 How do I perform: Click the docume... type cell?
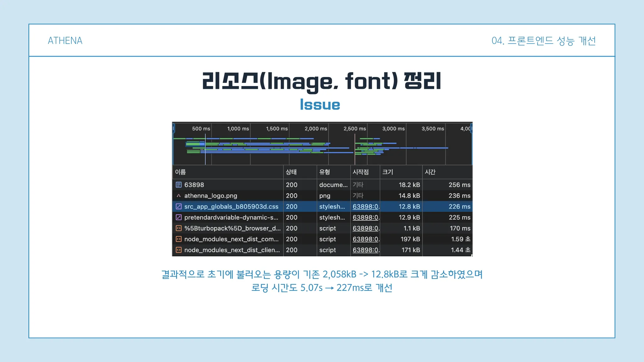point(333,185)
